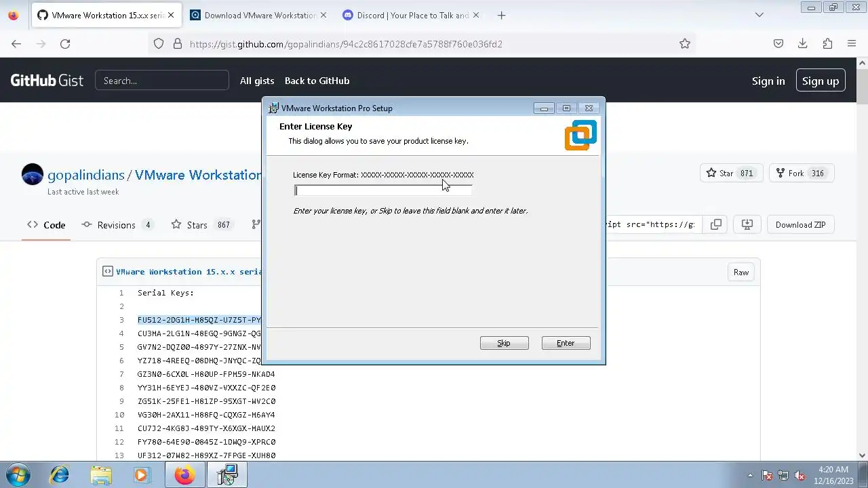Click the Firefox View icon
The height and width of the screenshot is (488, 868).
click(x=13, y=15)
